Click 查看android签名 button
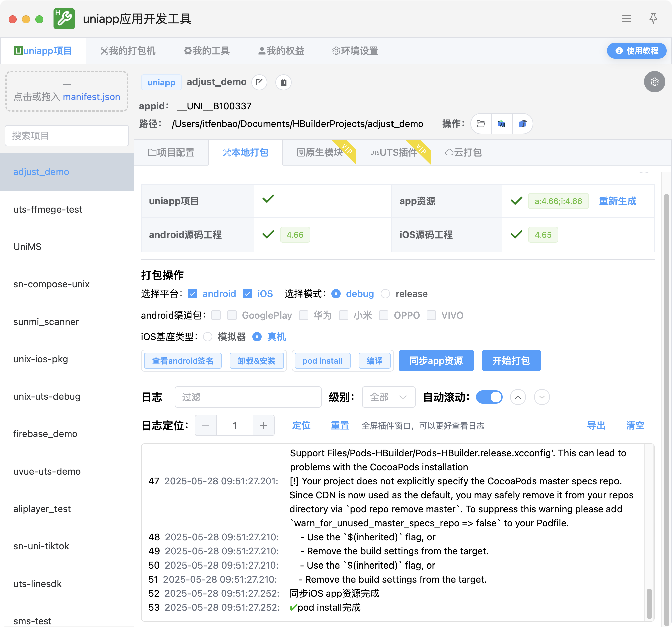 pos(183,360)
